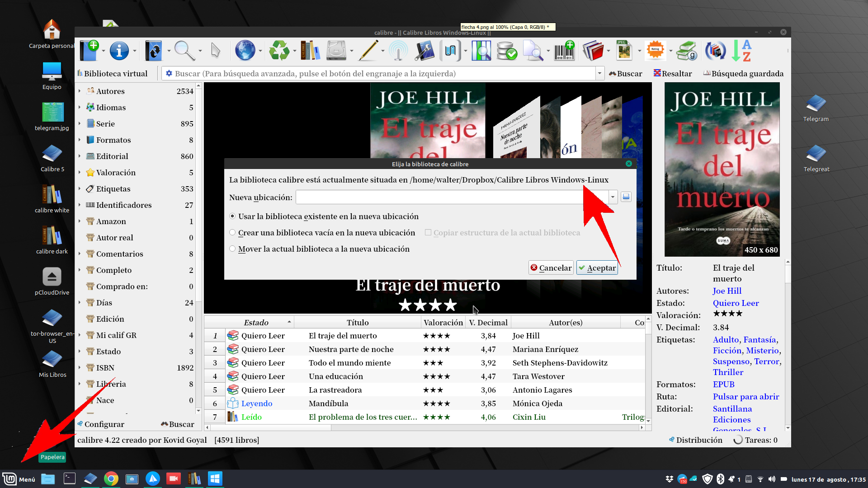Open calibre library bookshelf icon
868x488 pixels.
(310, 51)
